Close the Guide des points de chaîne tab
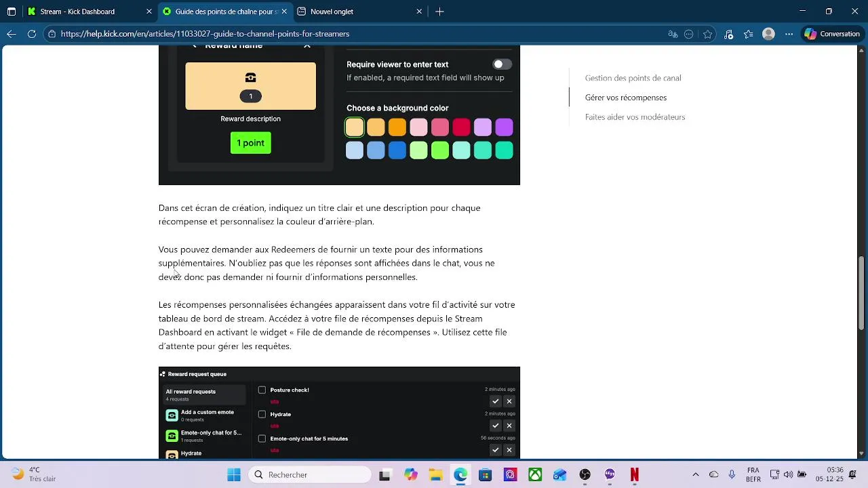The height and width of the screenshot is (488, 868). coord(284,12)
